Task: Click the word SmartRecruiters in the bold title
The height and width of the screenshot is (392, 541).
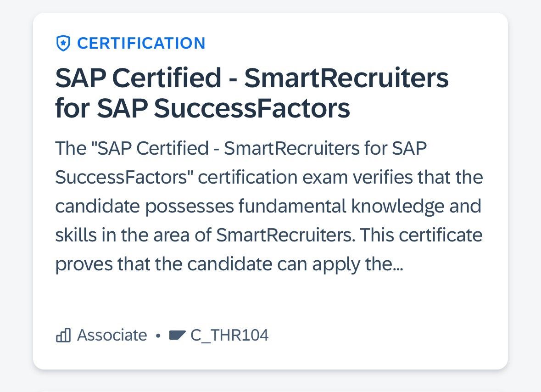Action: pyautogui.click(x=346, y=78)
